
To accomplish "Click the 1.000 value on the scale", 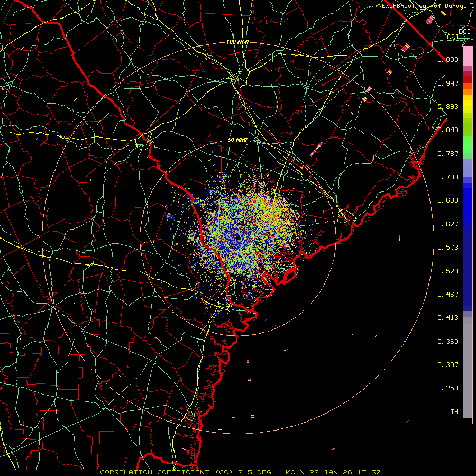I will pos(448,59).
